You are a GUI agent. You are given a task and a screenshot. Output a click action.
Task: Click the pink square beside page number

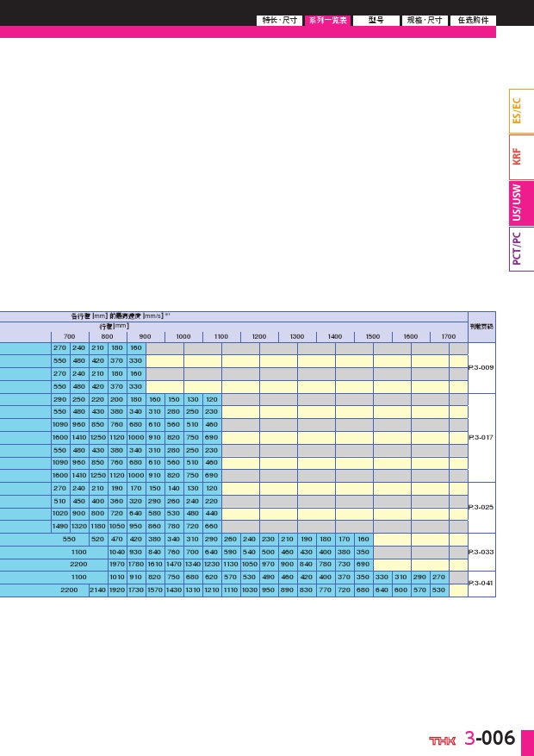pyautogui.click(x=527, y=741)
